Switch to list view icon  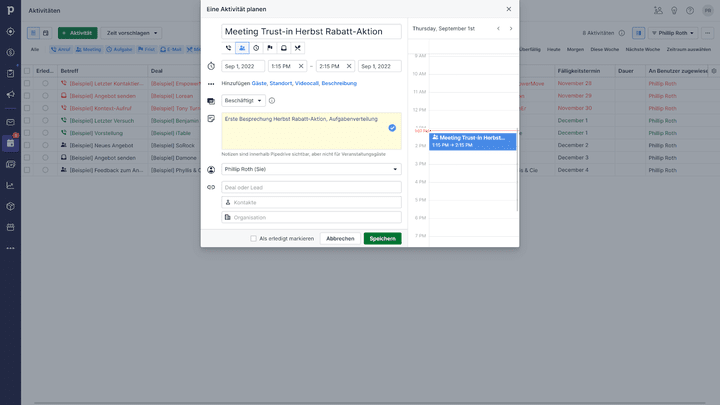(x=33, y=33)
